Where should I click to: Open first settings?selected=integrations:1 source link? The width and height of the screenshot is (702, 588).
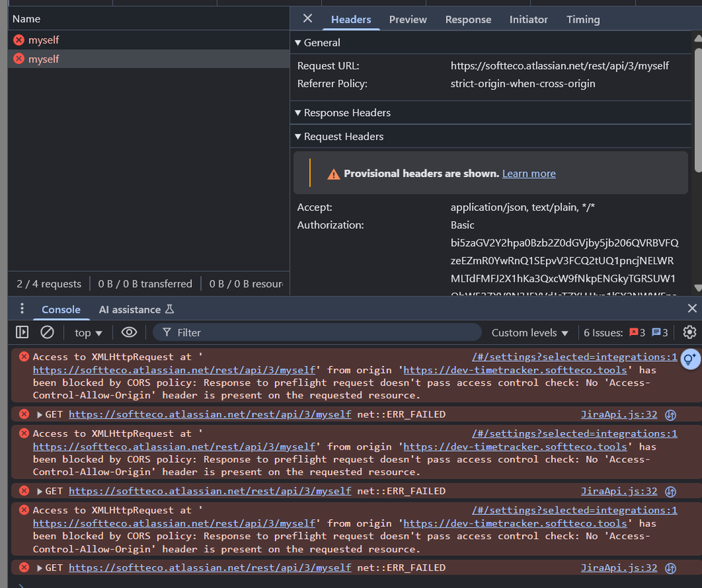click(574, 357)
